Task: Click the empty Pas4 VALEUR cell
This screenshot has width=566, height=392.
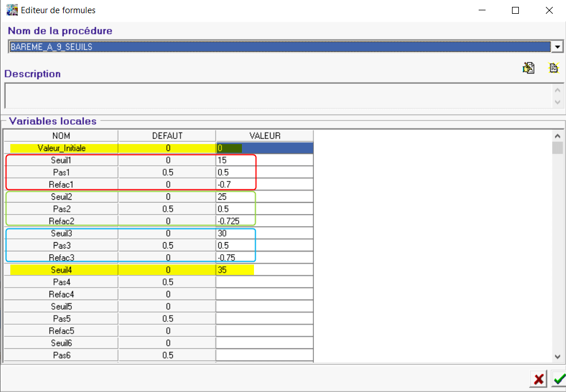Action: [x=264, y=282]
